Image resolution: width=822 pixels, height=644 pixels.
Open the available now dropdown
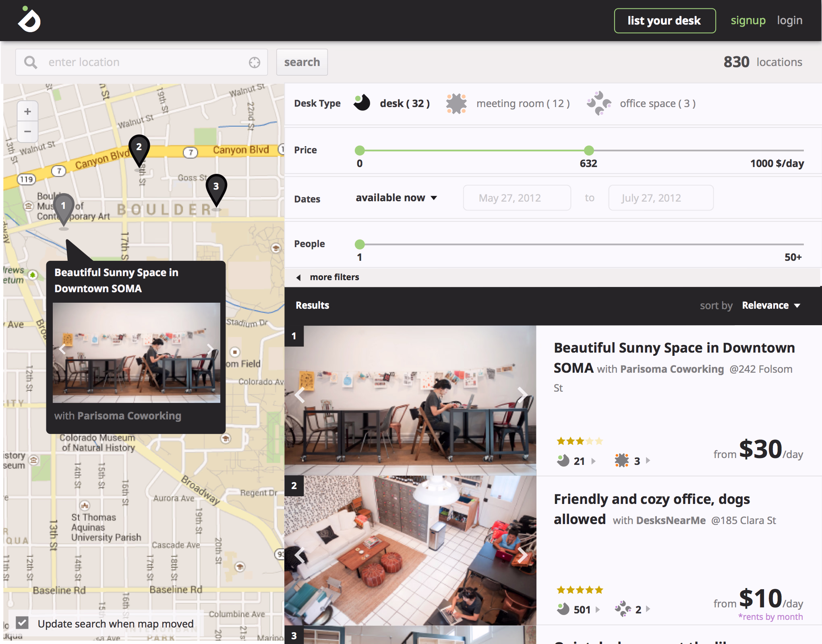click(x=396, y=198)
